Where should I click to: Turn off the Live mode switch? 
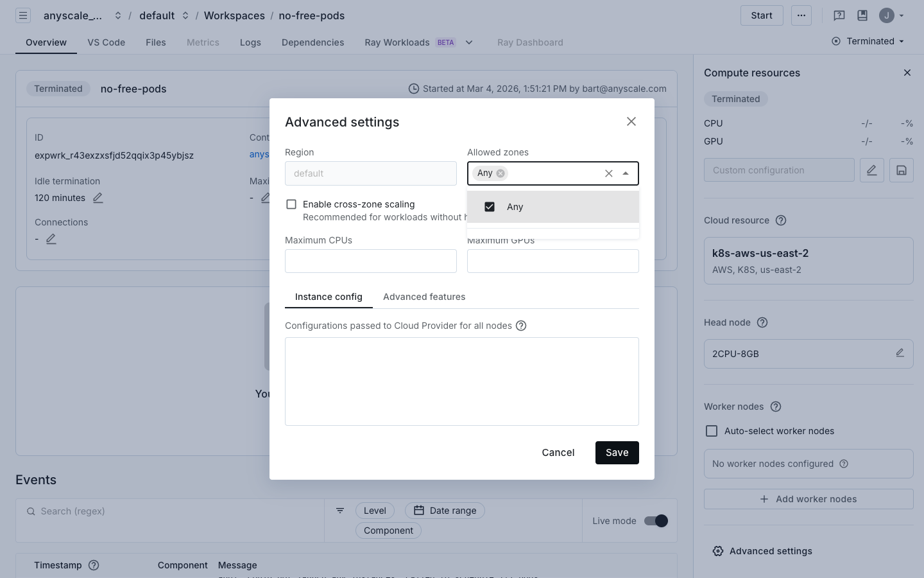click(656, 521)
